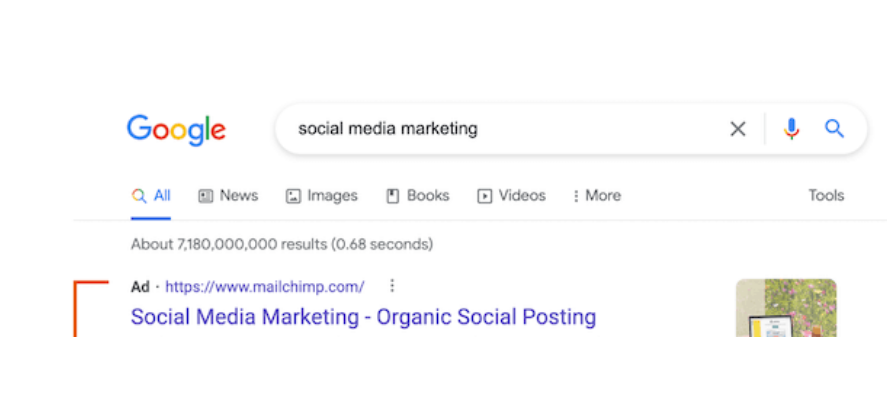Open the ad's thumbnail image
Viewport: 887px width, 406px height.
coord(786,307)
